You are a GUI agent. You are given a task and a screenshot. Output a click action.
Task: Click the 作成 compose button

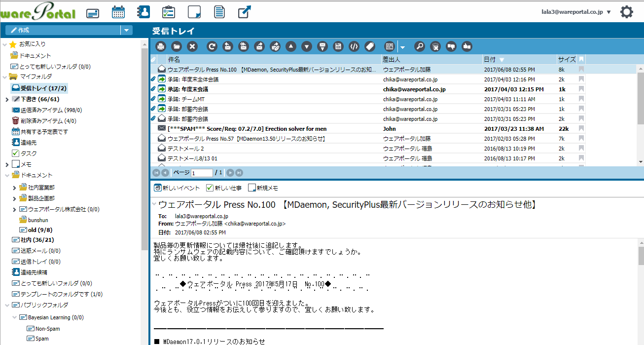63,30
